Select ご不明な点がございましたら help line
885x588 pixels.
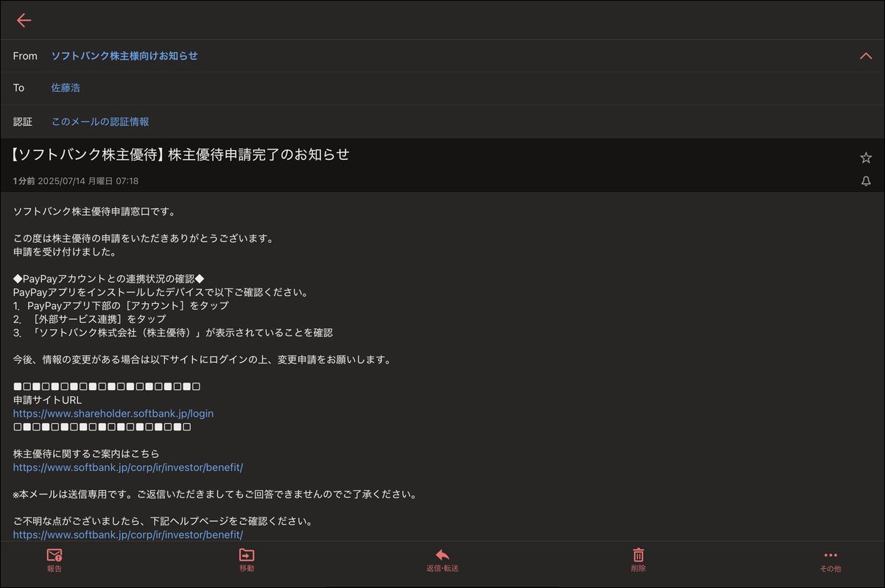(x=163, y=521)
